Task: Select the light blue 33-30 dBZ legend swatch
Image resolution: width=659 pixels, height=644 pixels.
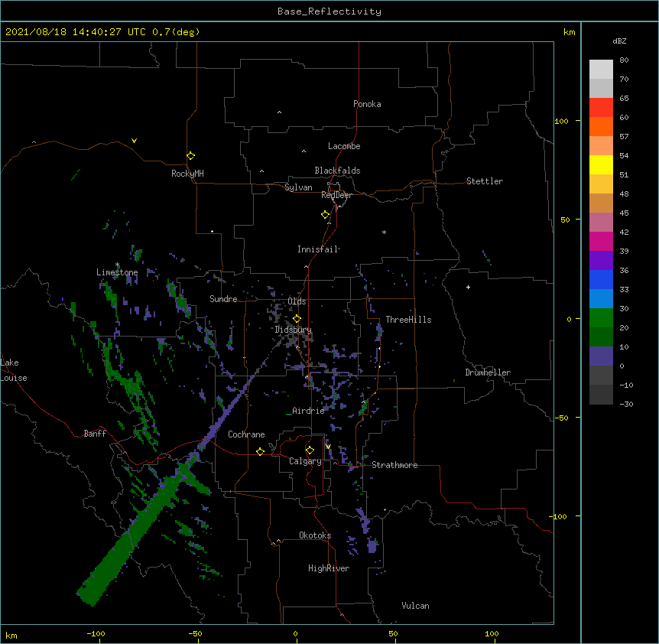Action: (601, 299)
